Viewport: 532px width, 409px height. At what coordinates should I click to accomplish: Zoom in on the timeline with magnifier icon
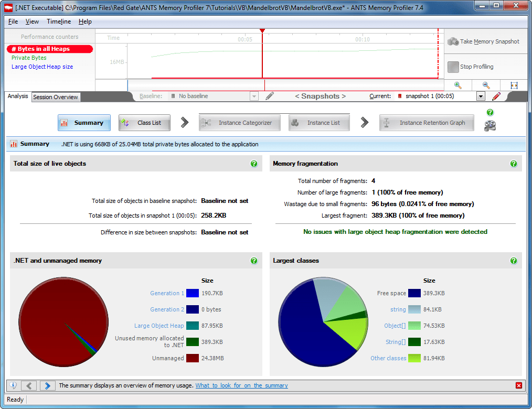tap(457, 85)
